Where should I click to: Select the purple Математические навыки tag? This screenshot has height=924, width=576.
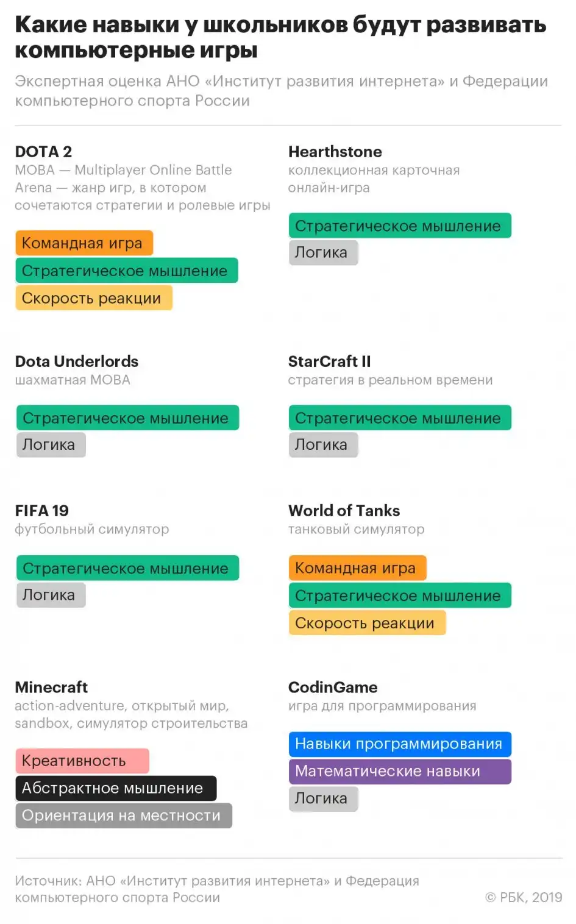(x=399, y=771)
